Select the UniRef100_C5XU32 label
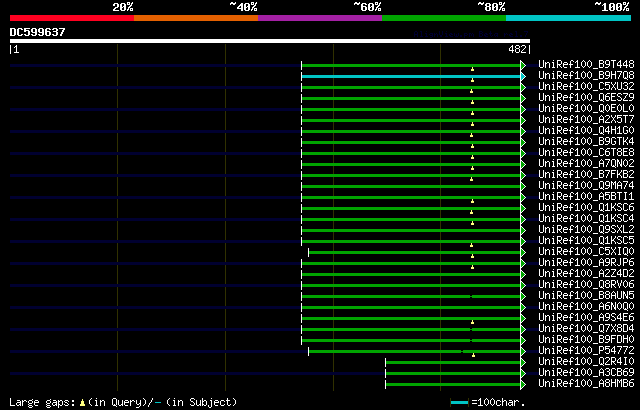Viewport: 640px width, 410px height. (x=586, y=86)
